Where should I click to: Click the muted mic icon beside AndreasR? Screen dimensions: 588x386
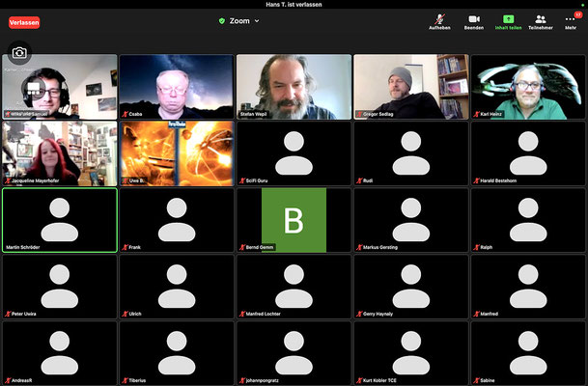point(8,380)
